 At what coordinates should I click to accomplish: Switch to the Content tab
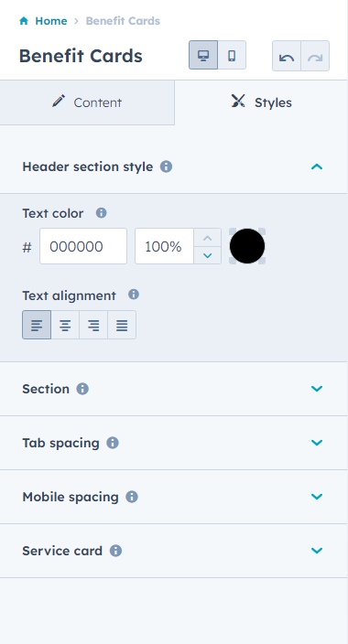pyautogui.click(x=87, y=102)
